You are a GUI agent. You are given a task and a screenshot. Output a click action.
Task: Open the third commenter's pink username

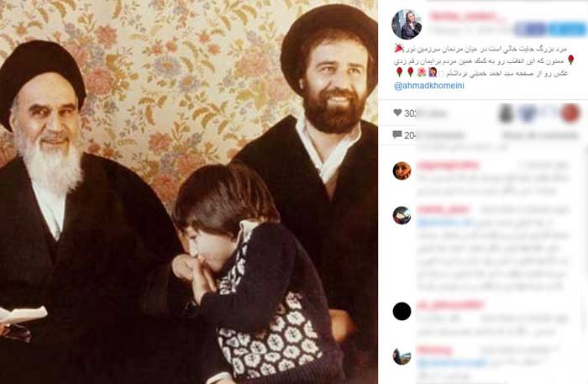[x=450, y=305]
